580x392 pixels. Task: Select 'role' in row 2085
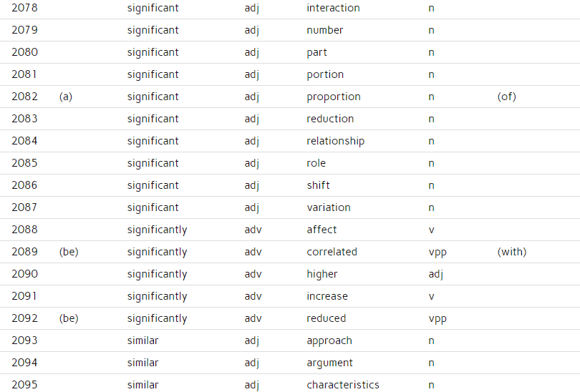click(x=316, y=163)
